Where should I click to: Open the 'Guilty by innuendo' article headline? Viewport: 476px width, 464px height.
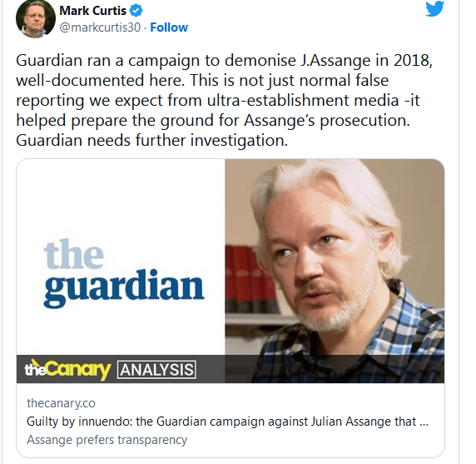pos(227,422)
